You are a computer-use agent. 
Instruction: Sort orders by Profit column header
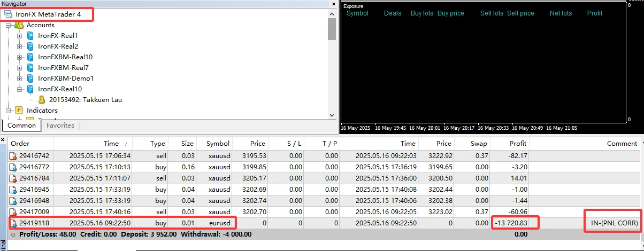[518, 144]
